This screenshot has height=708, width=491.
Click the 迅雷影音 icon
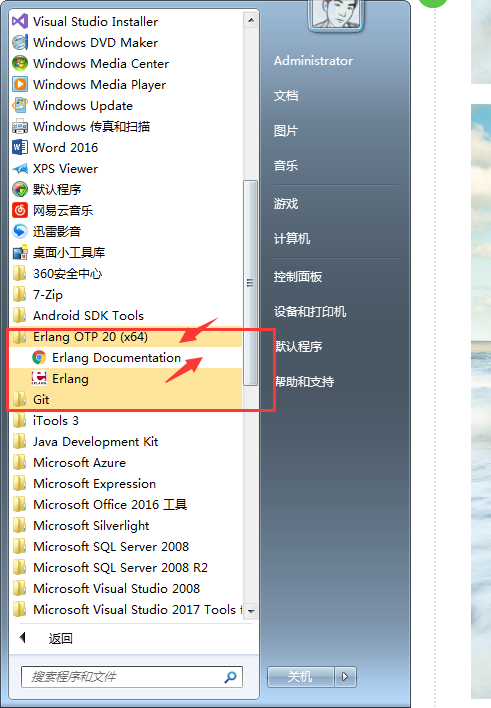tap(20, 231)
